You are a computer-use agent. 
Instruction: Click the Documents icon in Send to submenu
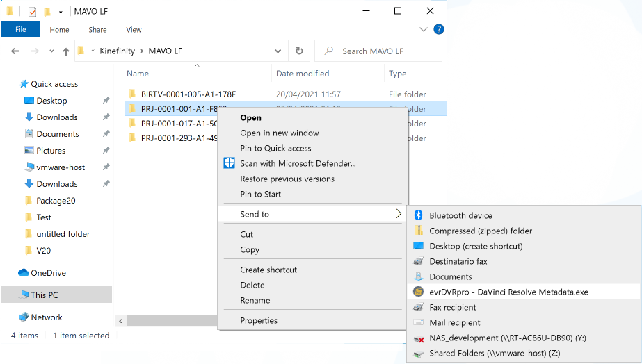coord(418,276)
